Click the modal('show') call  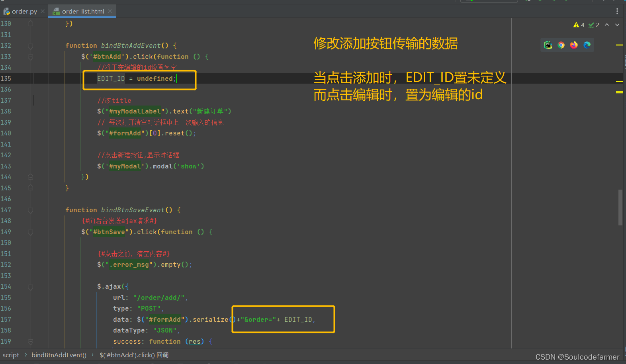click(x=178, y=166)
